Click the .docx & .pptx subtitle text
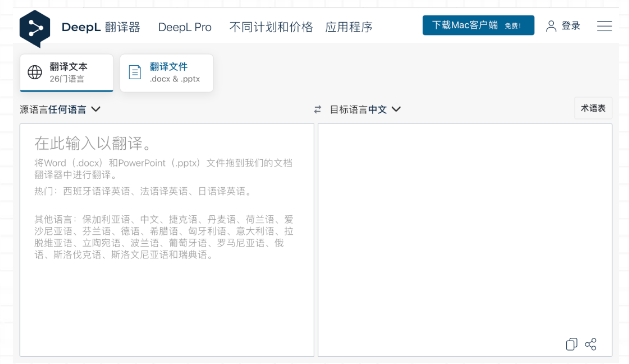This screenshot has height=364, width=629. pyautogui.click(x=174, y=79)
